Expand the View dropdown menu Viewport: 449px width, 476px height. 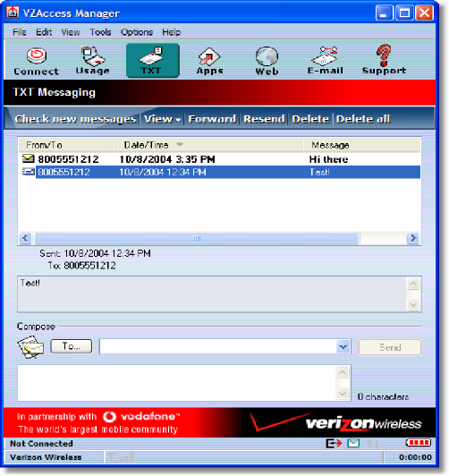162,119
